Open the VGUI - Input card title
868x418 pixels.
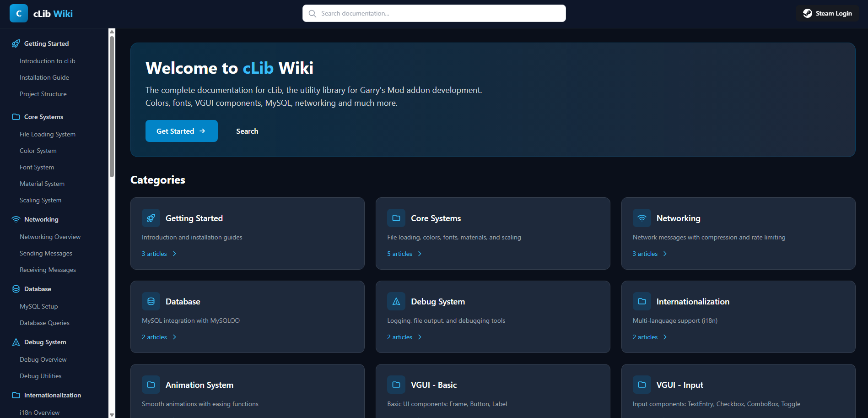tap(679, 385)
